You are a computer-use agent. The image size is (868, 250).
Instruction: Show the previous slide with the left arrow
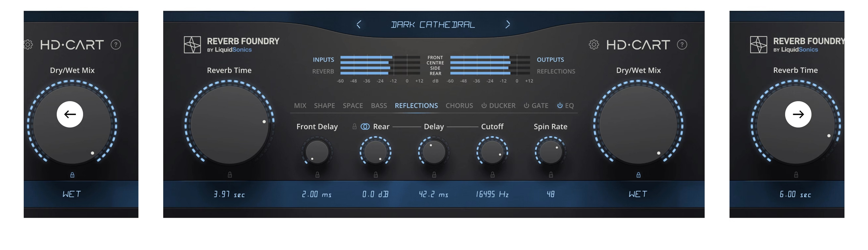[x=70, y=114]
